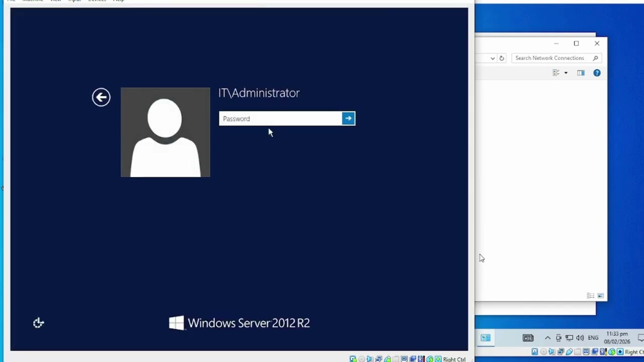
Task: Open audio indicator in Windows 10 VM status bar
Action: [x=551, y=352]
